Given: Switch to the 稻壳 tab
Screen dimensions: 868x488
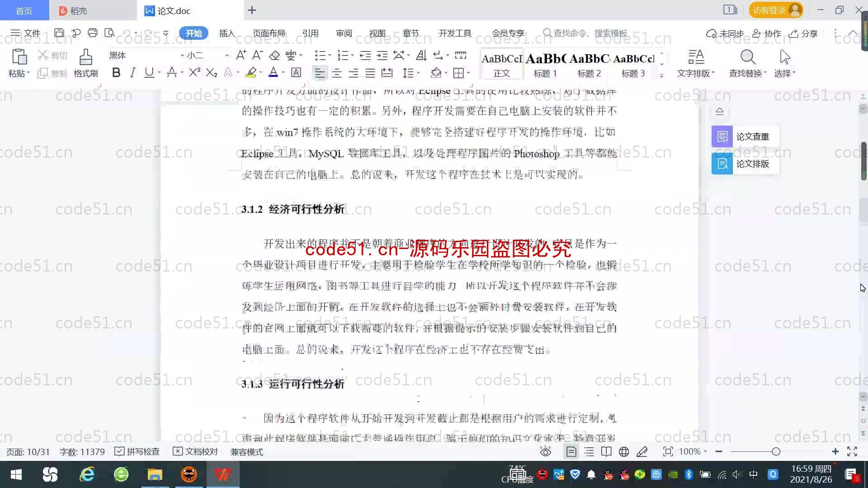Looking at the screenshot, I should [93, 10].
